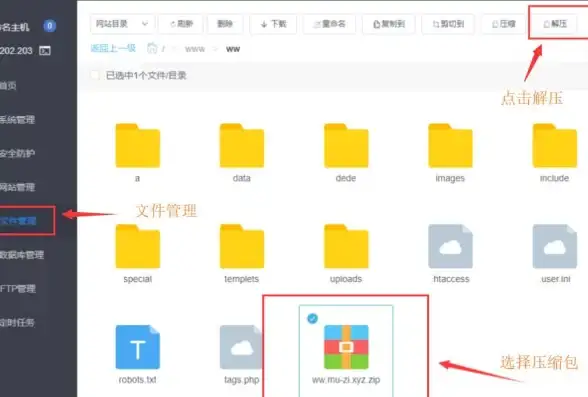
Task: Click the 返回上一级 go-up link
Action: (x=113, y=48)
